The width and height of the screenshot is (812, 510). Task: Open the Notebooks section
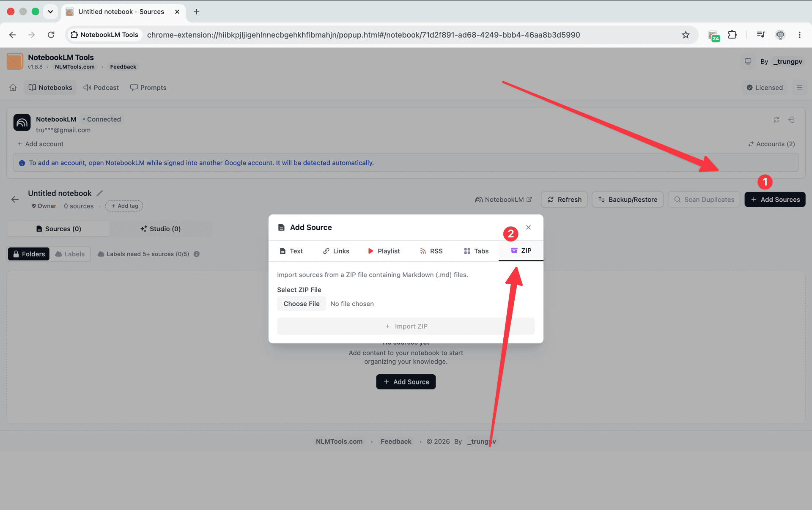click(50, 88)
